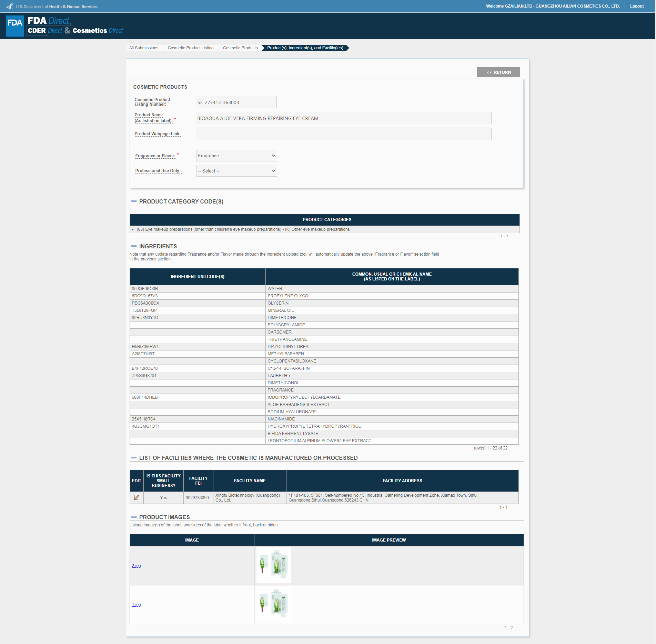Click the 1.jpg image preview thumbnail
Screen dimensions: 656x644
(x=274, y=604)
